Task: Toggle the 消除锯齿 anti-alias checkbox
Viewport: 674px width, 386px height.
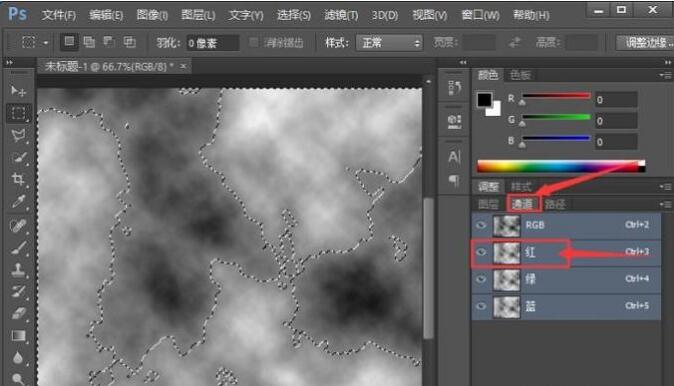Action: click(253, 42)
